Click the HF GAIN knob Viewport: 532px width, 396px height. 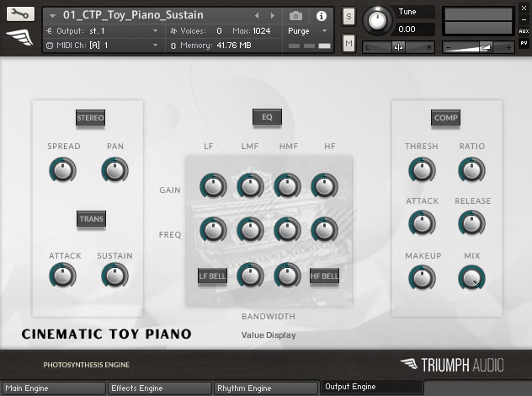click(325, 185)
